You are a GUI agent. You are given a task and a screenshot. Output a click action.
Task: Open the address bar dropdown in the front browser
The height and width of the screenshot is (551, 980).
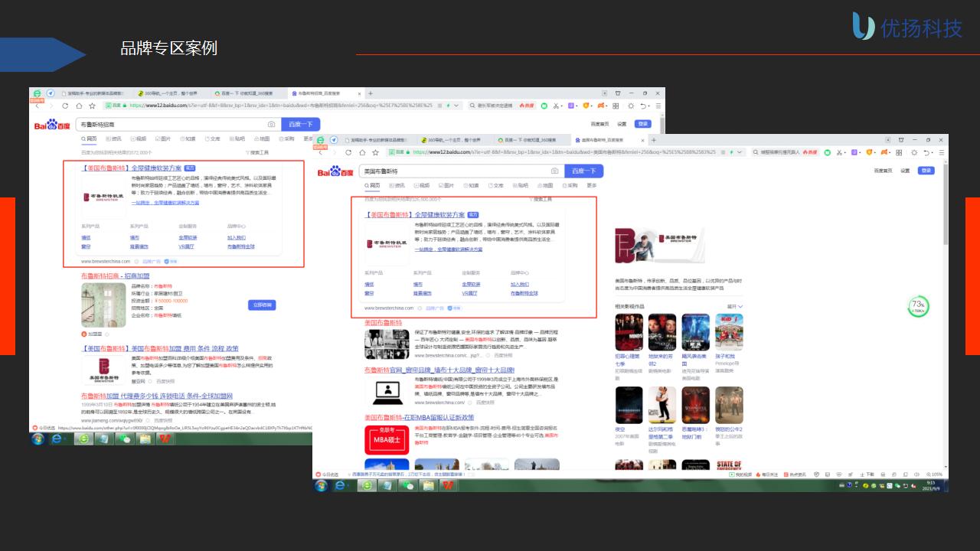pyautogui.click(x=740, y=152)
